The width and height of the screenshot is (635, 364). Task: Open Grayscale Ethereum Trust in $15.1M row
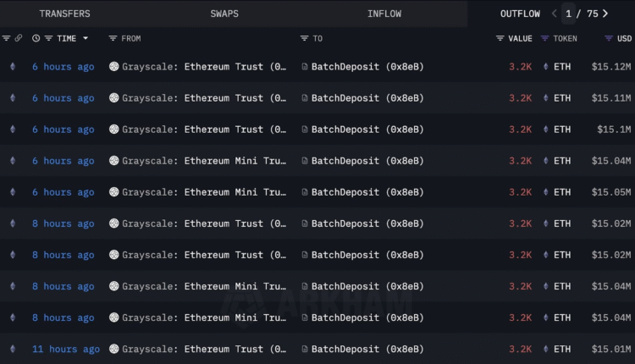click(204, 130)
